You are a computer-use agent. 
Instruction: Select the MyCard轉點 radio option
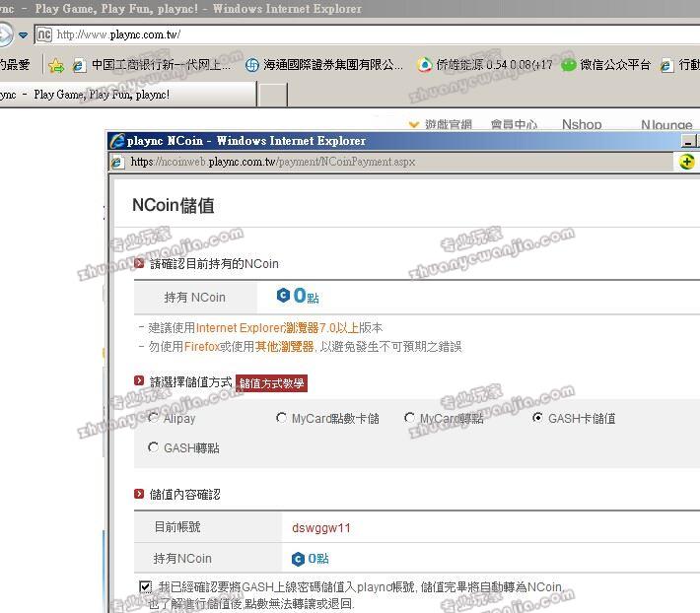[x=409, y=418]
